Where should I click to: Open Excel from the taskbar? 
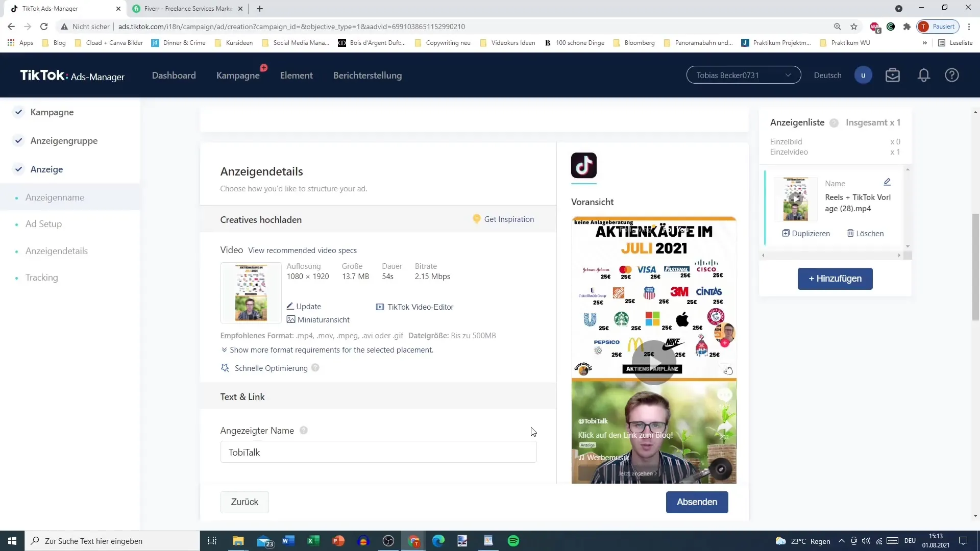(313, 541)
